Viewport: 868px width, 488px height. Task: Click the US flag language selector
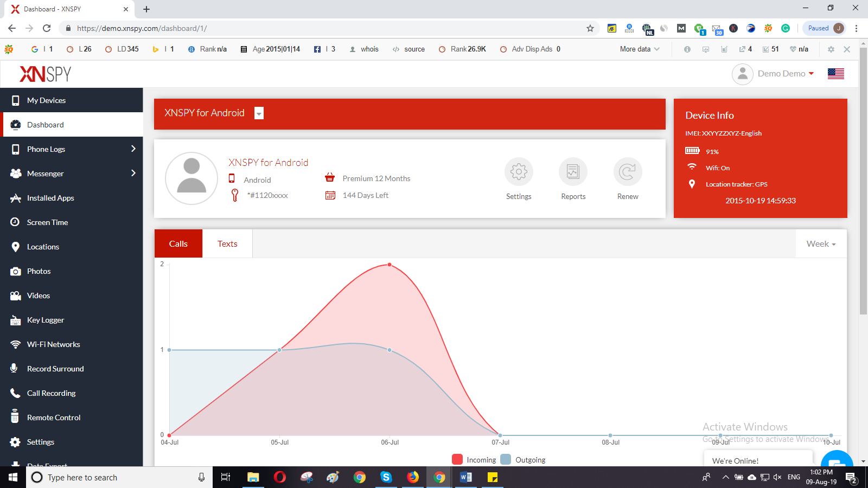point(835,74)
